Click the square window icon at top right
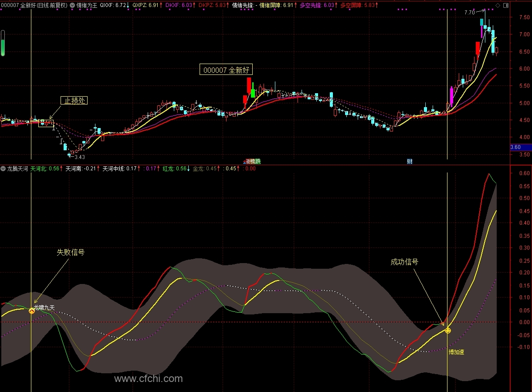Image resolution: width=532 pixels, height=392 pixels. 505,6
